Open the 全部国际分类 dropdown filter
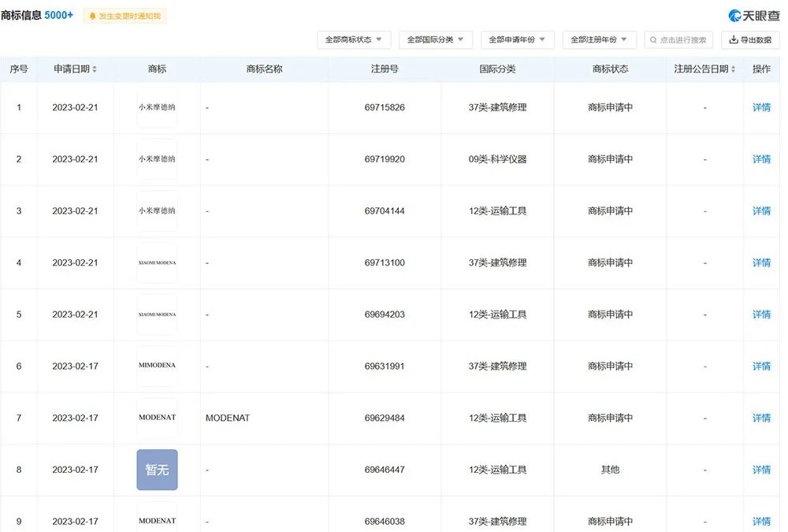 click(x=436, y=39)
